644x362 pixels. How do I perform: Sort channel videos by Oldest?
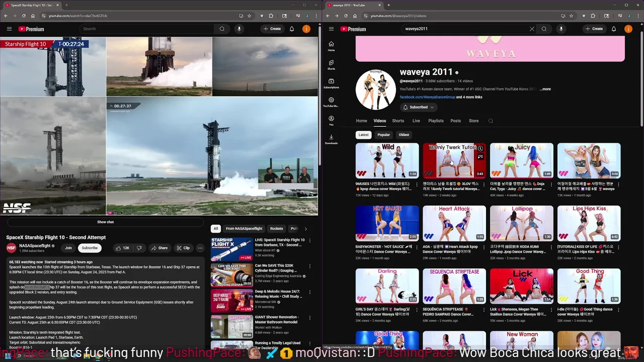coord(404,135)
